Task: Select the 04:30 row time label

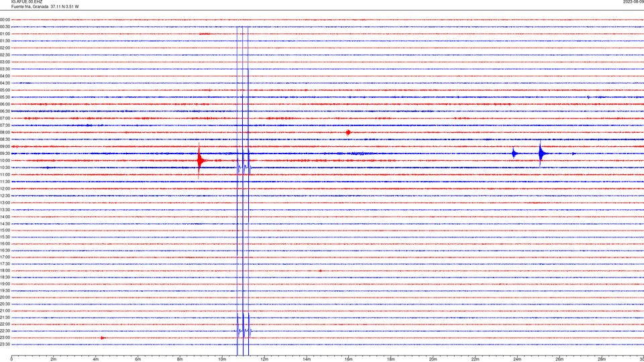Action: tap(5, 83)
